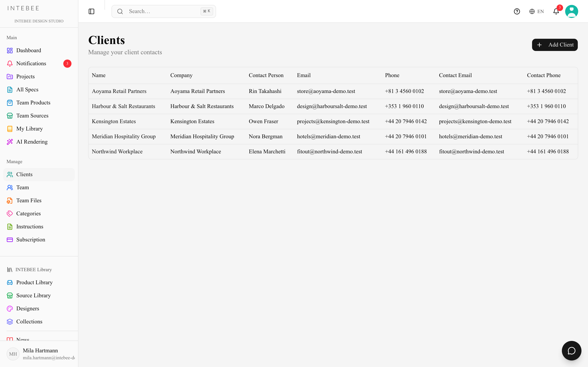Open the Projects sidebar item

pyautogui.click(x=39, y=76)
